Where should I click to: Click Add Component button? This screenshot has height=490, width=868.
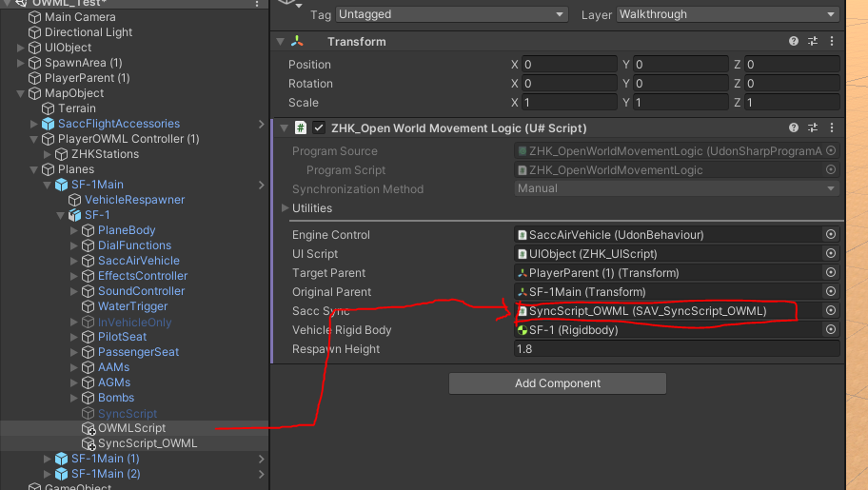[558, 383]
